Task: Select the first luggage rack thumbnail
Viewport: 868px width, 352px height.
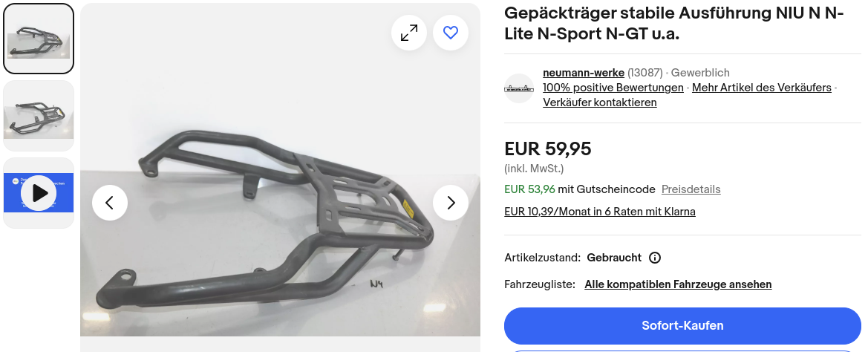Action: coord(39,38)
